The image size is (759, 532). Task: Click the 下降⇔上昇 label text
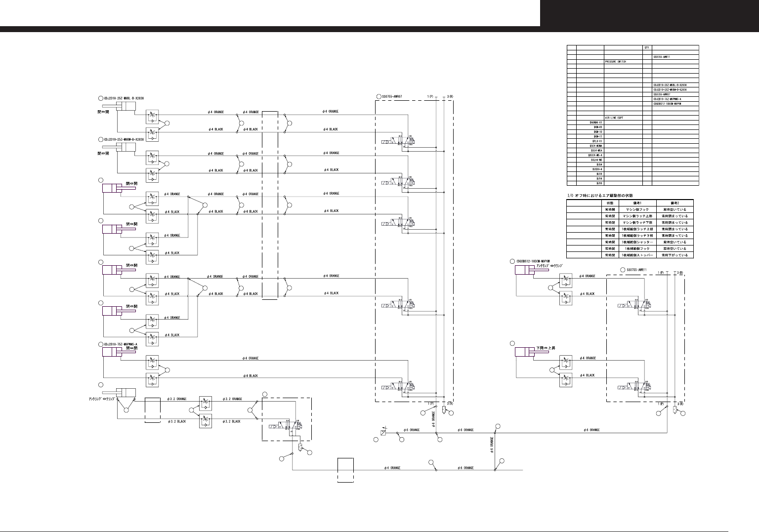coord(546,348)
